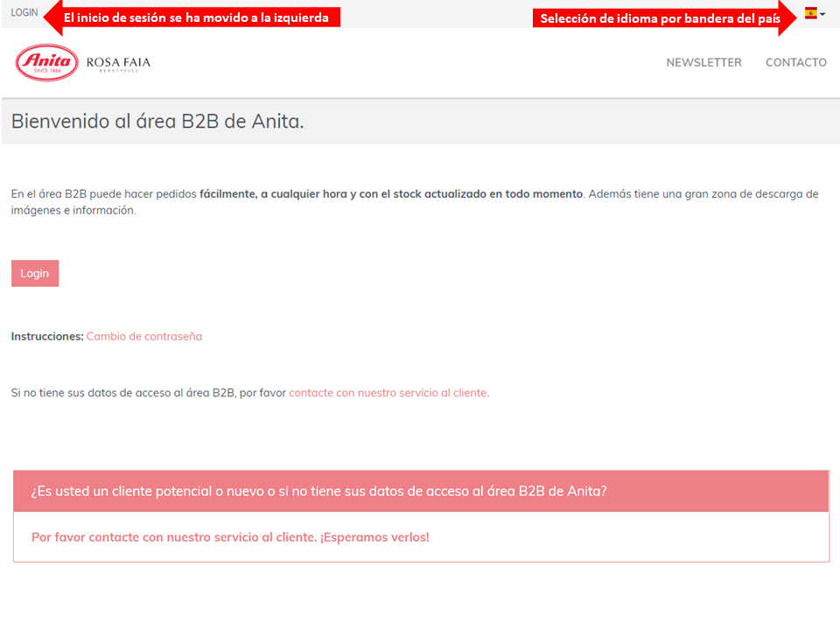Click the 'Bienvenido al área B2B de Anita' heading

click(x=157, y=121)
